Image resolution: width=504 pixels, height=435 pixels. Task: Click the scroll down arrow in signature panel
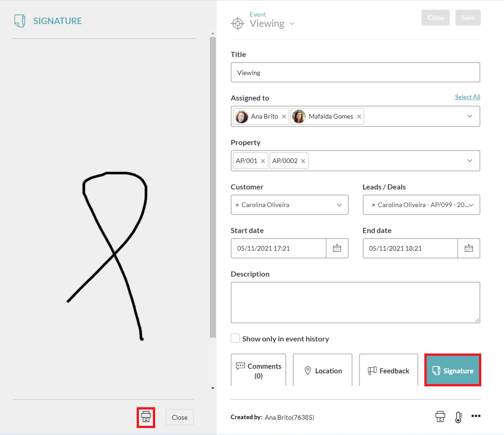213,388
